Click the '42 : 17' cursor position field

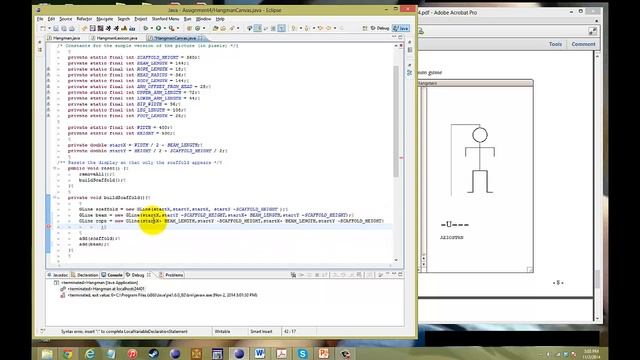[x=290, y=331]
